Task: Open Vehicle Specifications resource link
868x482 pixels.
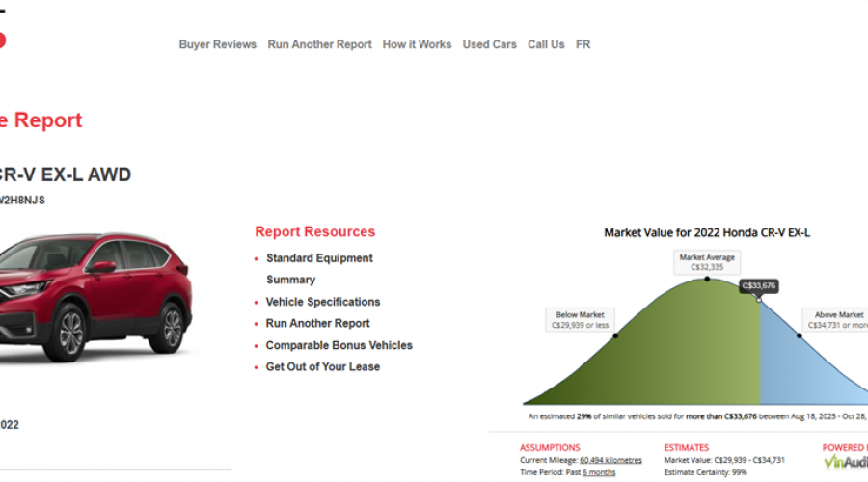Action: 323,302
